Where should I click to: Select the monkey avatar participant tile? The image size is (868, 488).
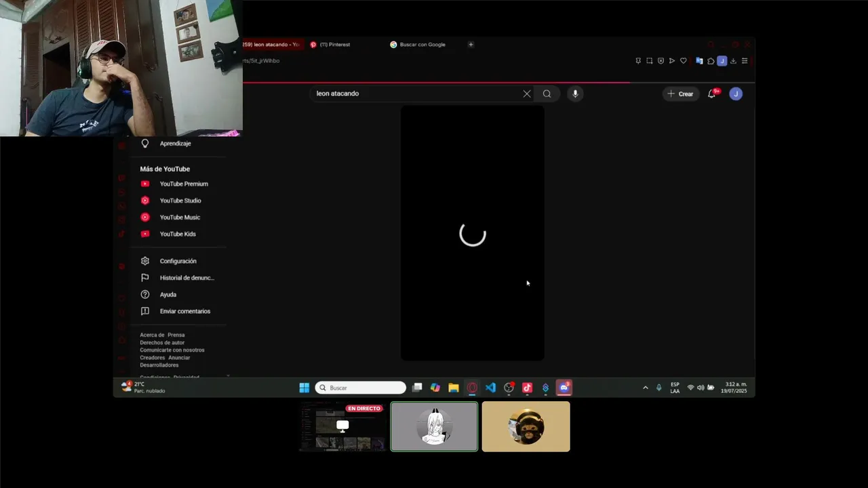[526, 426]
